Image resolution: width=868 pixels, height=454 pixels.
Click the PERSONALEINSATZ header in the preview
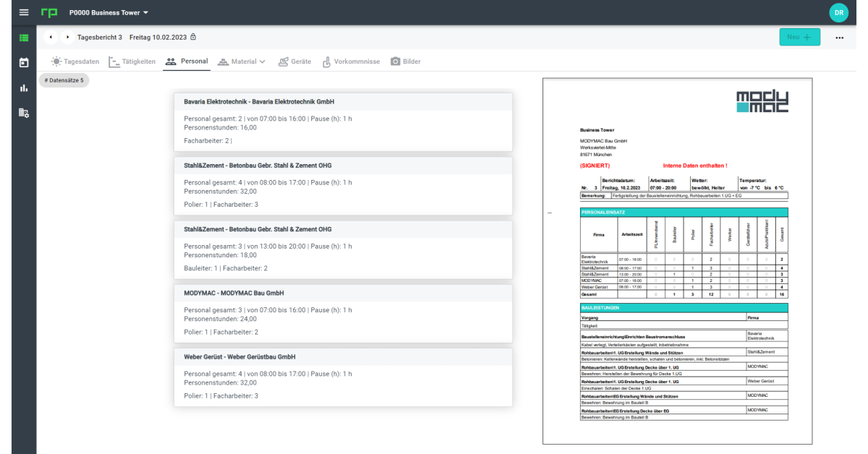click(684, 212)
